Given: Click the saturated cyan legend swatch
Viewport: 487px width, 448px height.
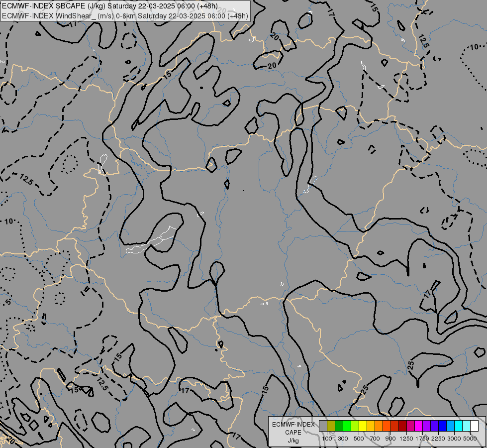Looking at the screenshot, I should [x=459, y=426].
